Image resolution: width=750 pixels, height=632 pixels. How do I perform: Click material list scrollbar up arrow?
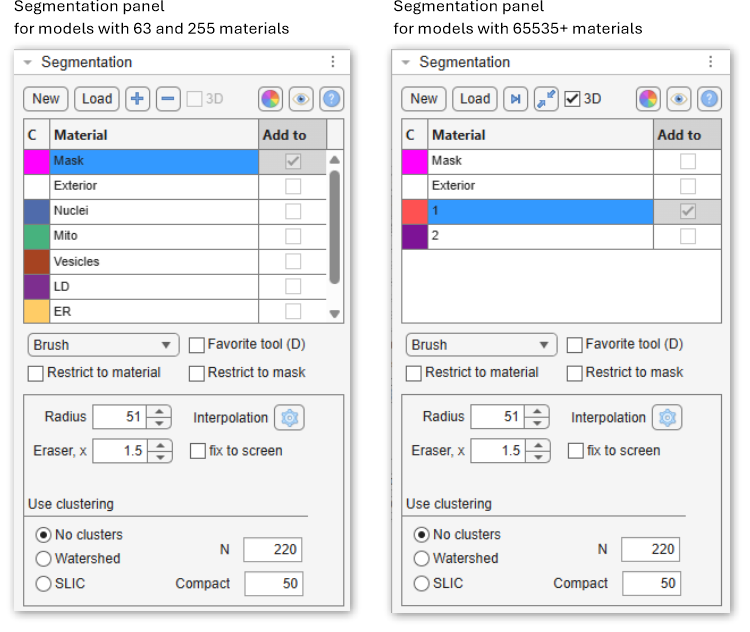point(335,160)
